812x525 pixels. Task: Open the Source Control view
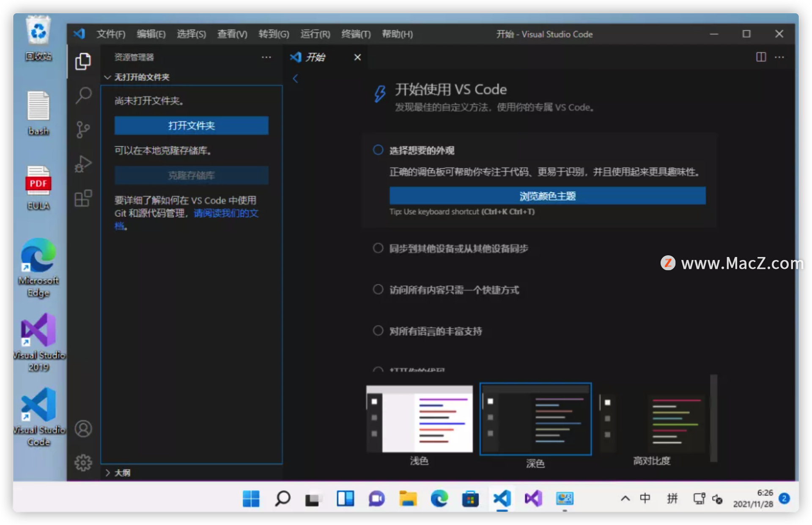pyautogui.click(x=83, y=129)
